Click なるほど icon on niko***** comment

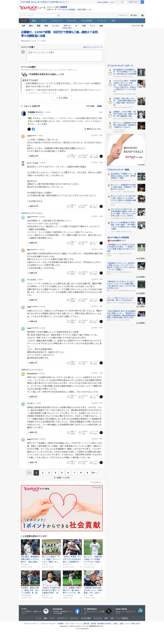click(80, 156)
